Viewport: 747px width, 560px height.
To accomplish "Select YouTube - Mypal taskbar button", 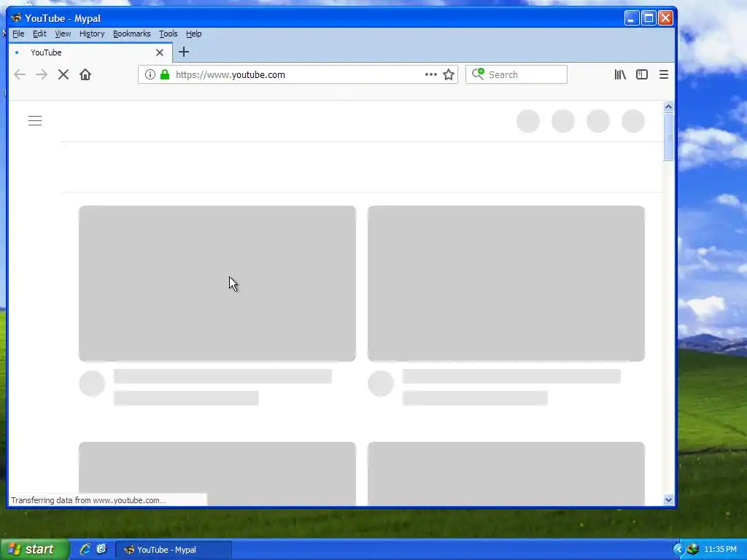I will tap(174, 550).
